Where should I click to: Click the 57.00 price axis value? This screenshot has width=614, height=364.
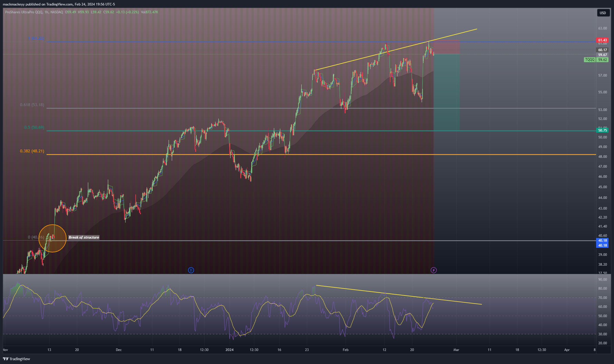[x=602, y=75]
